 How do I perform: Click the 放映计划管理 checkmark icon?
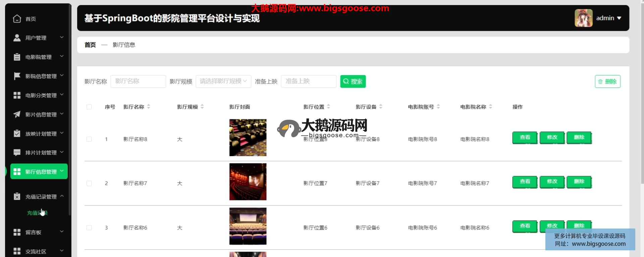(17, 133)
